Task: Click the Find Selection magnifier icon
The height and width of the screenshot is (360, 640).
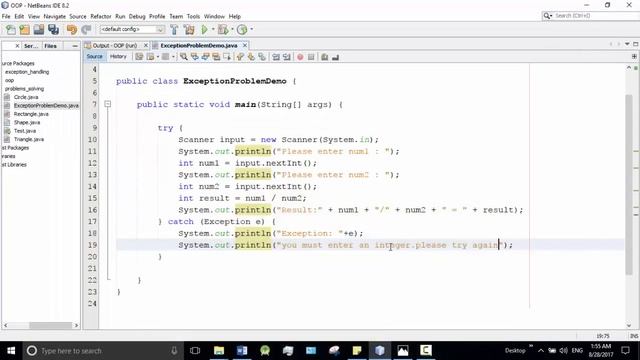Action: click(184, 57)
